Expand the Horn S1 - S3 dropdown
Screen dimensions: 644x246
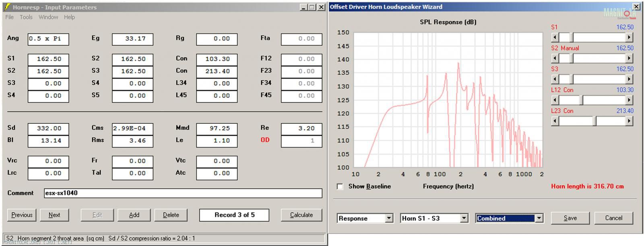tap(464, 218)
